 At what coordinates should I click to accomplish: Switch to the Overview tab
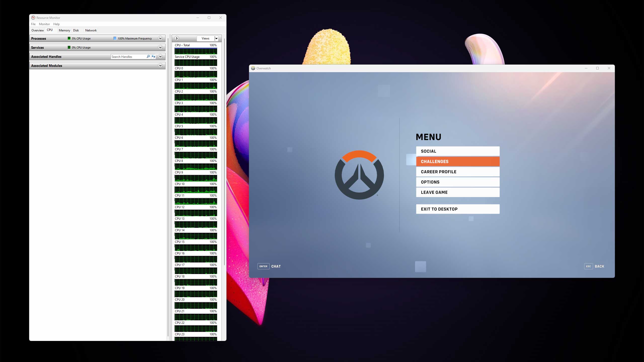(x=37, y=30)
